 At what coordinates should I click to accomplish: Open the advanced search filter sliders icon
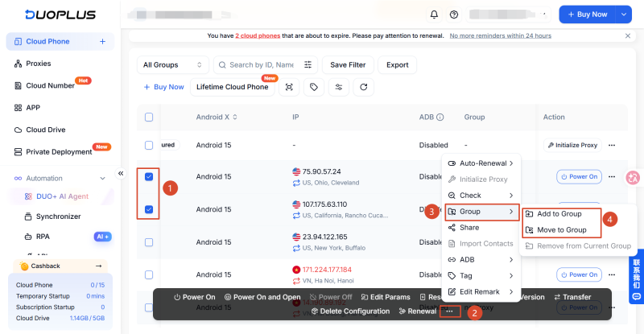point(308,65)
